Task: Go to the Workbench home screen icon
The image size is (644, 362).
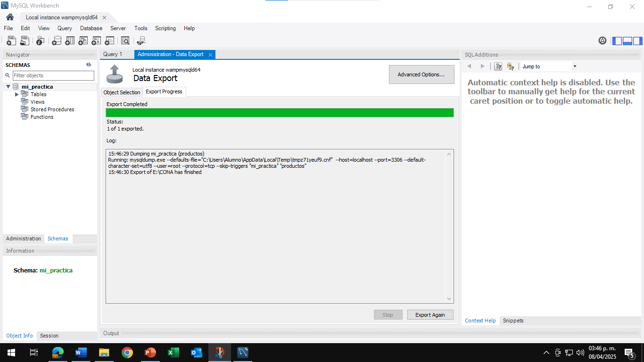Action: coord(10,17)
